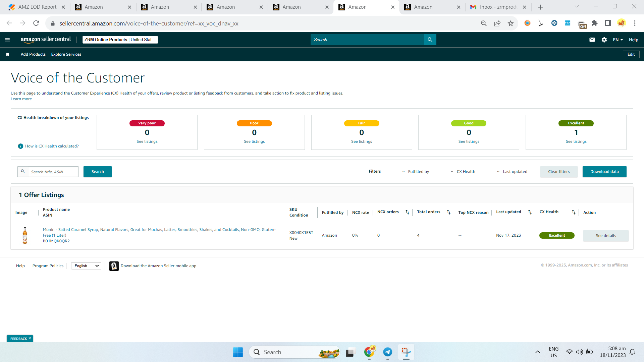Screen dimensions: 644x362
Task: Open Program Policies footer link
Action: coord(48,266)
